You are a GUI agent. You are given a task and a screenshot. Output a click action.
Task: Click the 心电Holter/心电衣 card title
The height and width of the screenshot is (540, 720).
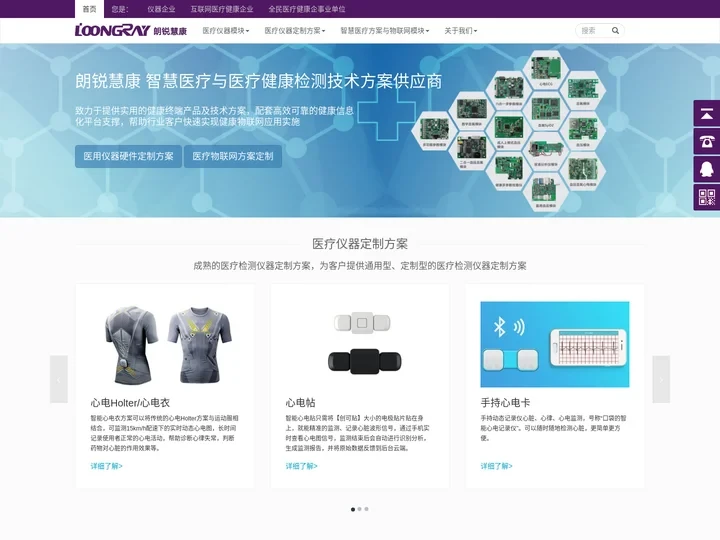click(x=130, y=403)
